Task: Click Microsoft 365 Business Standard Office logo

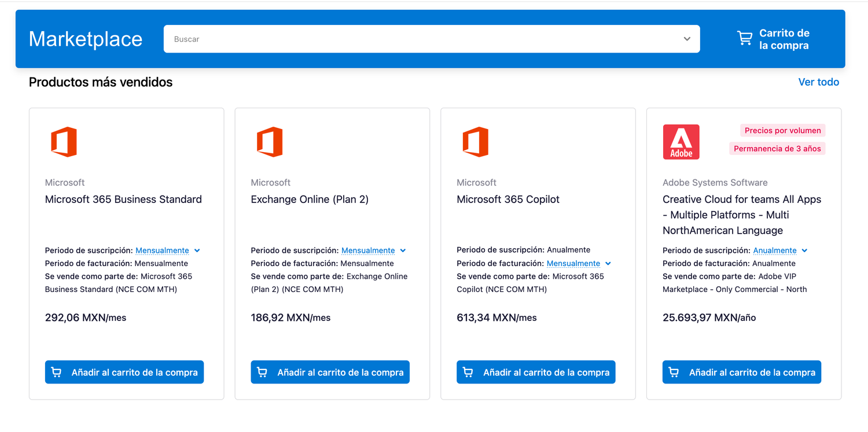Action: pyautogui.click(x=64, y=142)
